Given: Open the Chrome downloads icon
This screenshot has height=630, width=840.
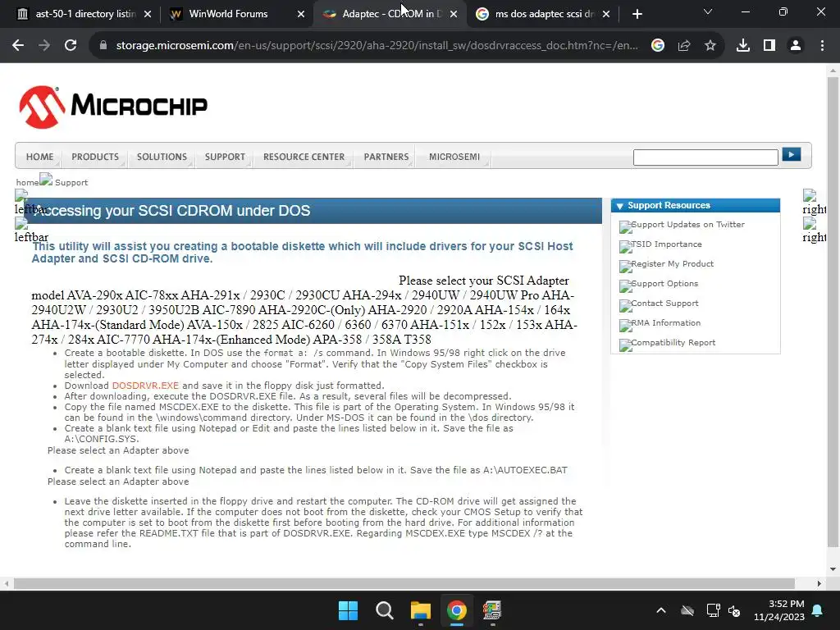Looking at the screenshot, I should pyautogui.click(x=743, y=46).
